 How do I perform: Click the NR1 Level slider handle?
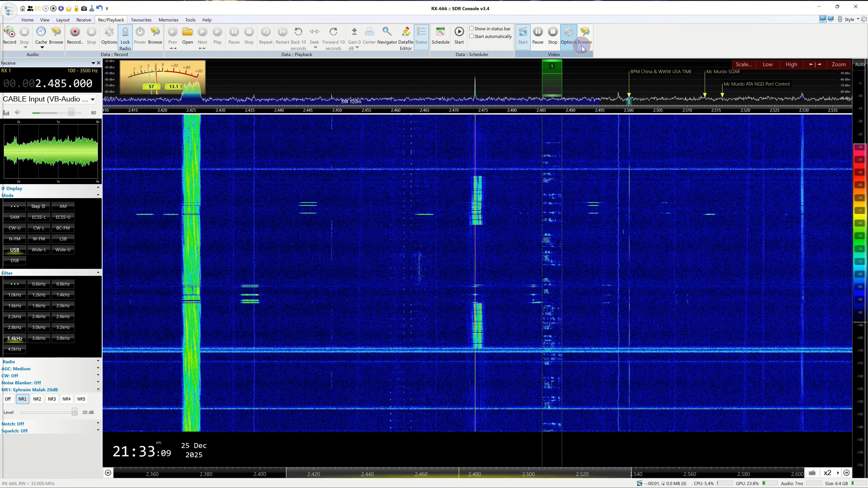pyautogui.click(x=74, y=412)
